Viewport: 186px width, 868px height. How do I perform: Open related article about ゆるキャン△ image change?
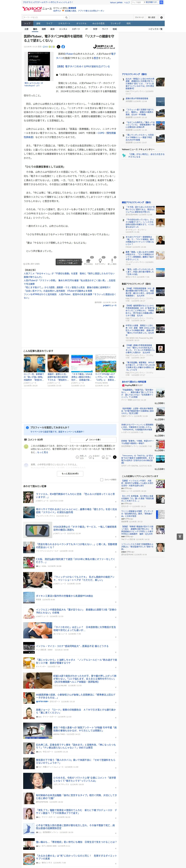pos(69,275)
